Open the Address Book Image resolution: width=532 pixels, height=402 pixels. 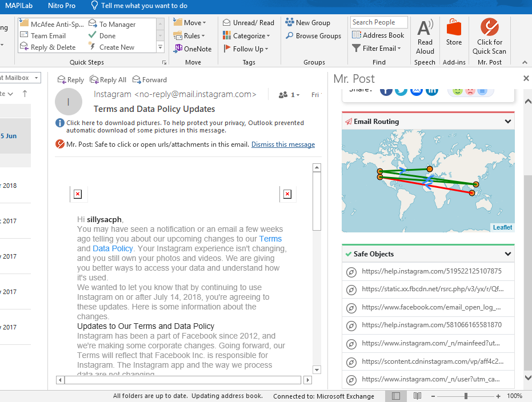[377, 35]
